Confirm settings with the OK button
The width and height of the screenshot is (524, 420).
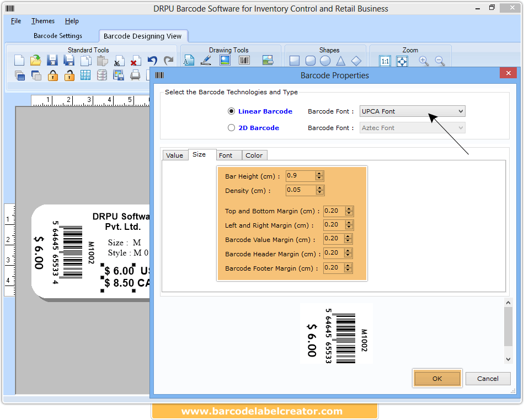coord(437,379)
